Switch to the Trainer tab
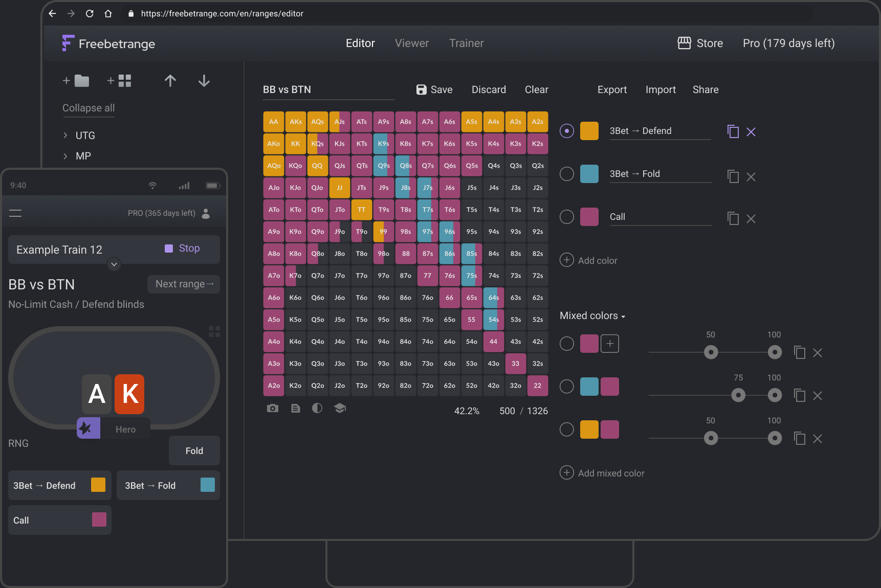881x588 pixels. [466, 43]
